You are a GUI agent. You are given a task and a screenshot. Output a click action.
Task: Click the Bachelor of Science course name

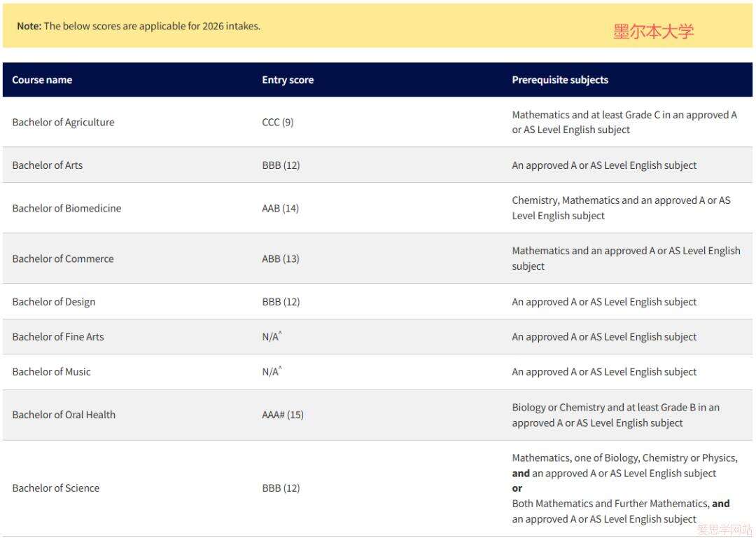pos(55,488)
